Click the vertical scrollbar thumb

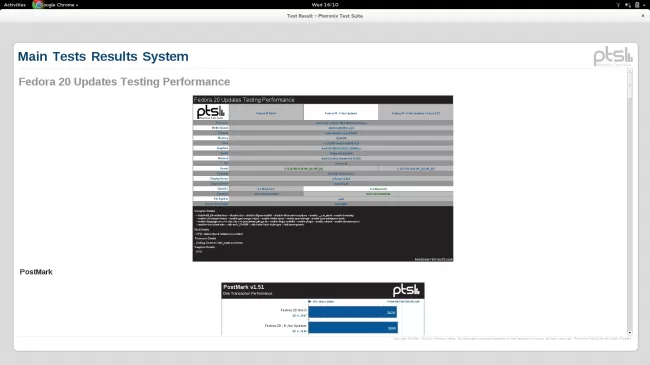630,86
